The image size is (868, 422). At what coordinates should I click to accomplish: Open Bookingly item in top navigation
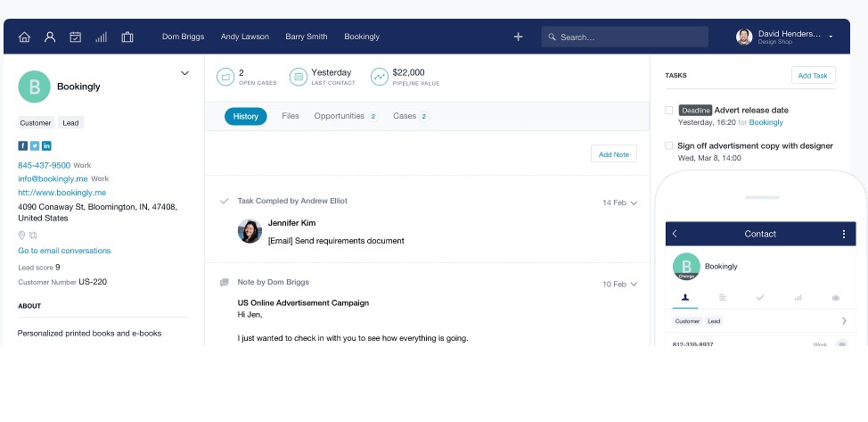(362, 37)
